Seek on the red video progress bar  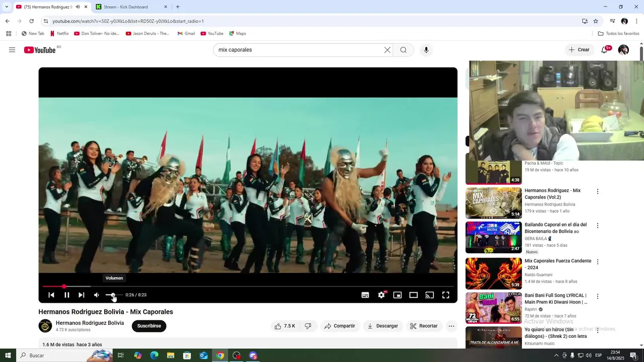pos(248,286)
